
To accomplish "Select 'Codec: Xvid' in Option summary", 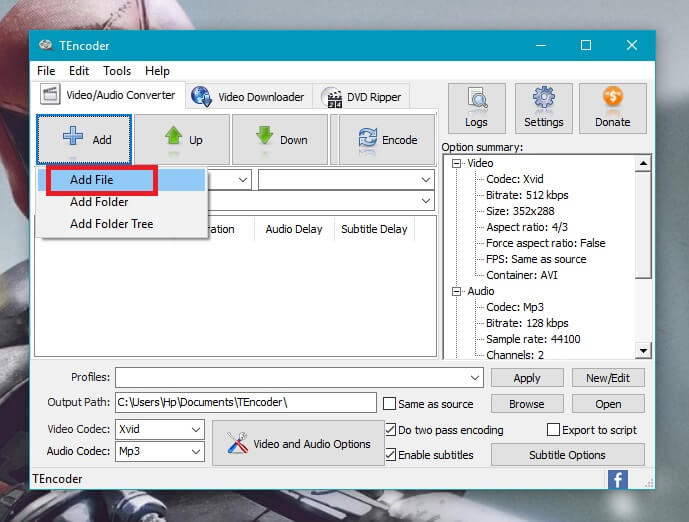I will point(515,179).
